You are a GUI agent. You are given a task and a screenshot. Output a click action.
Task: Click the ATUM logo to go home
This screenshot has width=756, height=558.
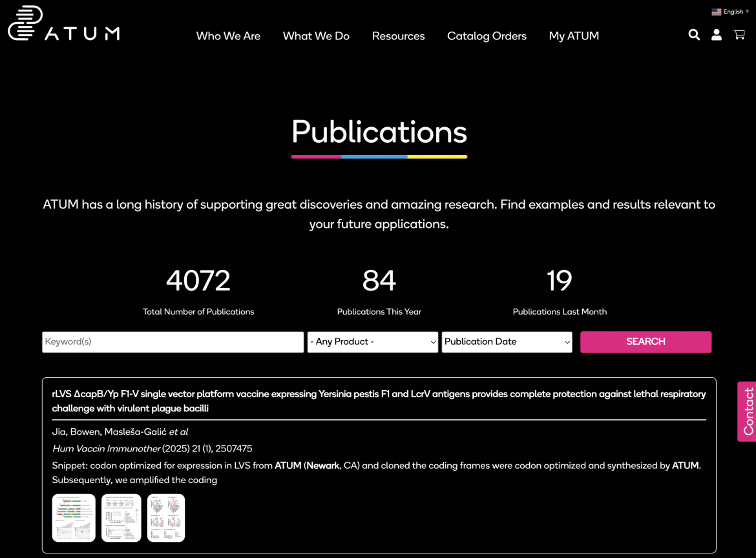64,23
